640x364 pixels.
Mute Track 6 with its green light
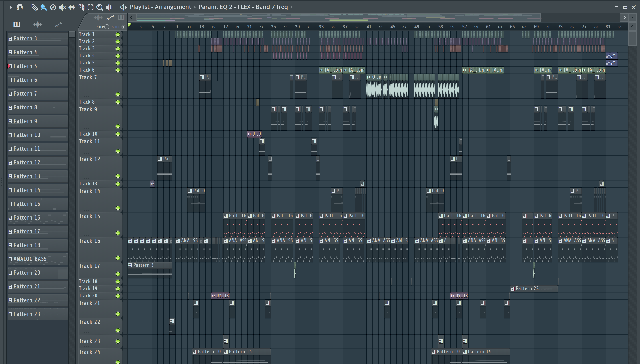[x=118, y=70]
